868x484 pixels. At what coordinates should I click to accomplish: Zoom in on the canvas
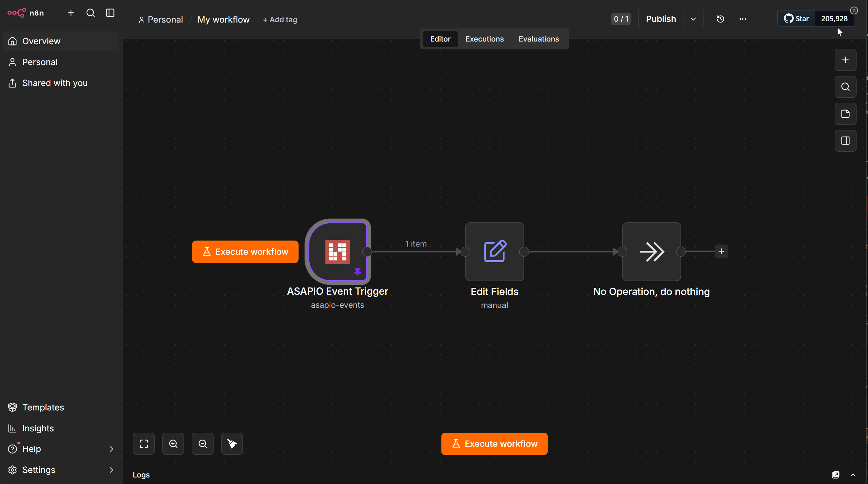pyautogui.click(x=173, y=443)
